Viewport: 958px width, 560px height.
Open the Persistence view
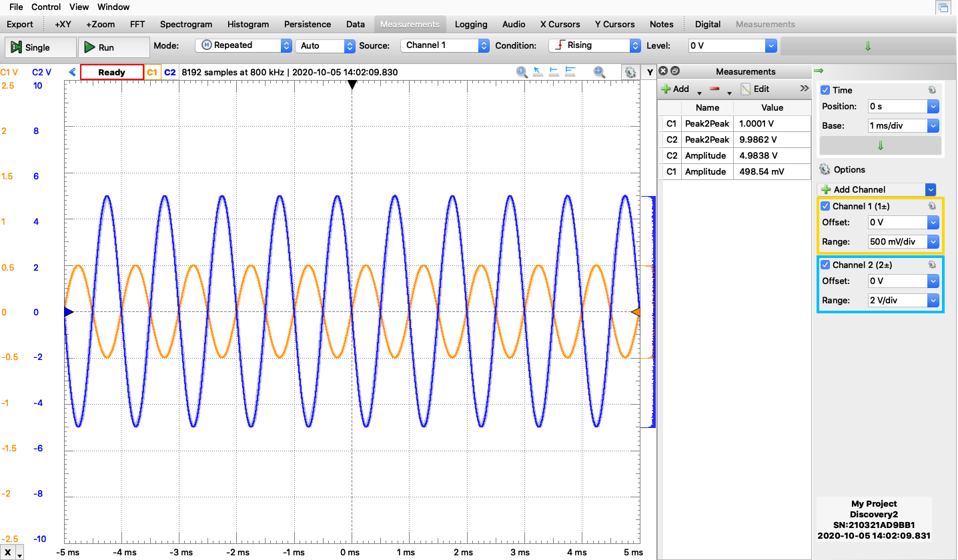(308, 24)
